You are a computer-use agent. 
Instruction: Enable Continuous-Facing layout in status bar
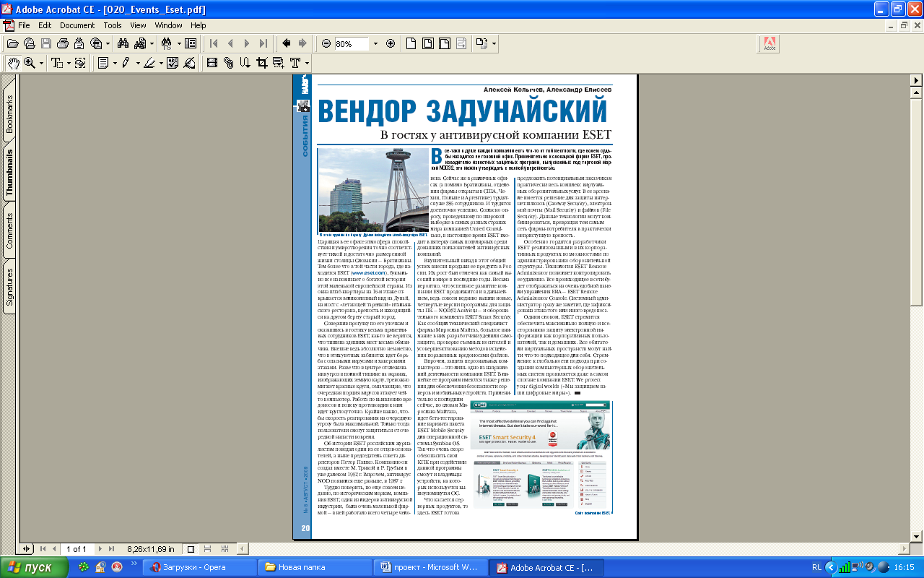[224, 549]
